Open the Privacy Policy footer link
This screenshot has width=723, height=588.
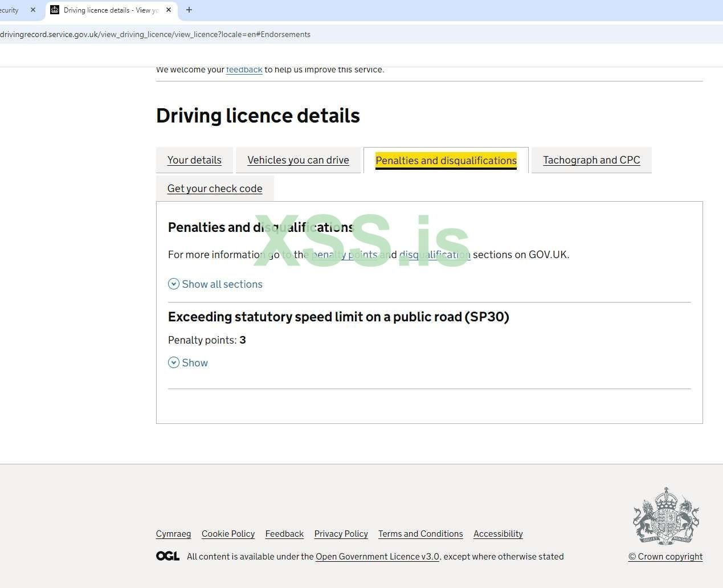point(341,534)
